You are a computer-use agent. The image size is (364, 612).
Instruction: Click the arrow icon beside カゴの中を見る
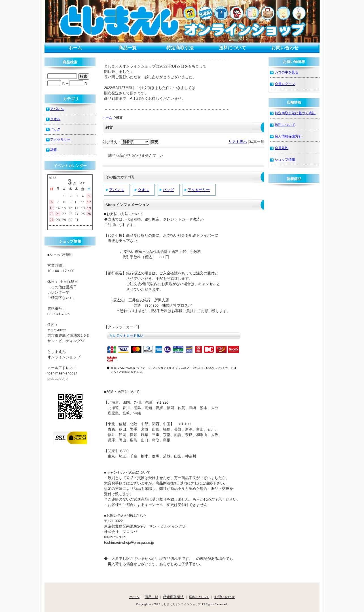[x=272, y=72]
